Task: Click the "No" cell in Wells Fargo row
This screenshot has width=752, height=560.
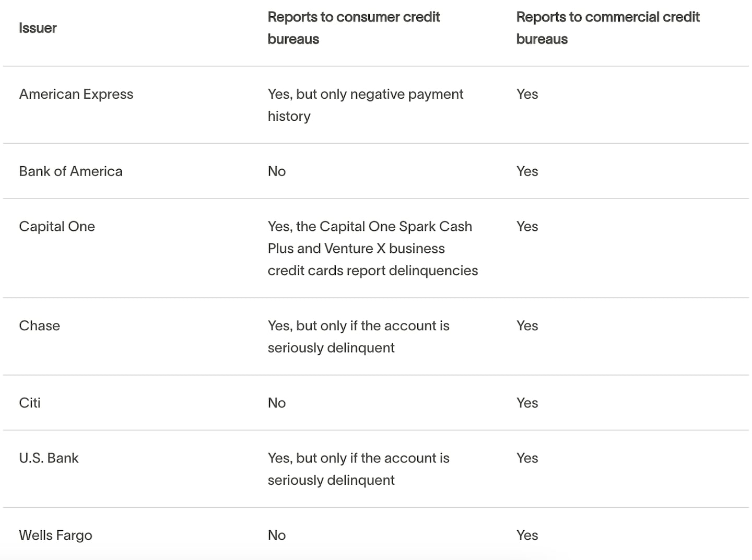Action: pyautogui.click(x=277, y=535)
